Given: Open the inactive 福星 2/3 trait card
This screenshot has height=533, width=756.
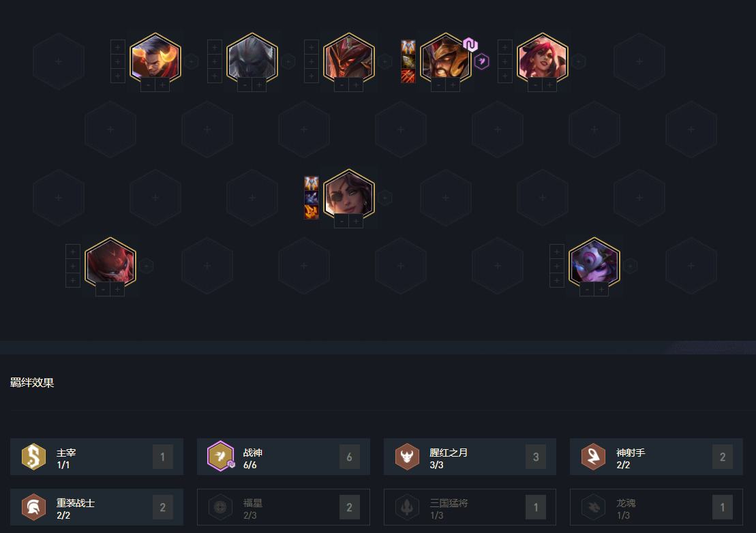Looking at the screenshot, I should (284, 507).
